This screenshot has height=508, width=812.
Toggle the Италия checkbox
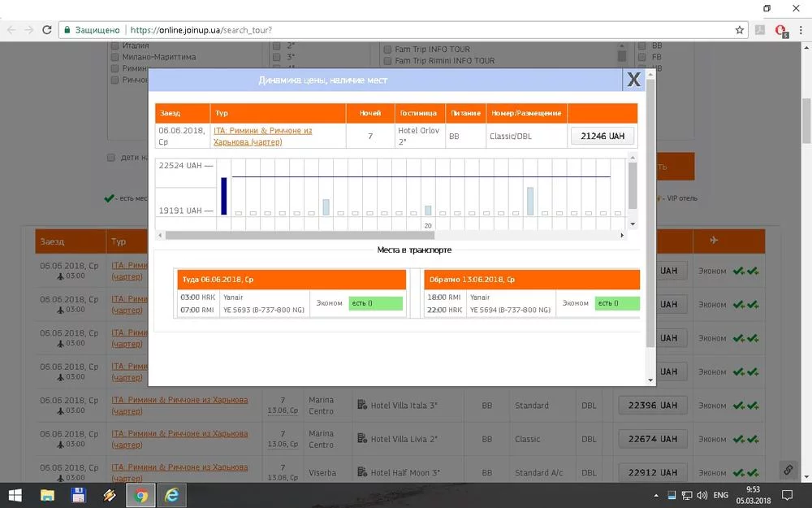pyautogui.click(x=115, y=46)
